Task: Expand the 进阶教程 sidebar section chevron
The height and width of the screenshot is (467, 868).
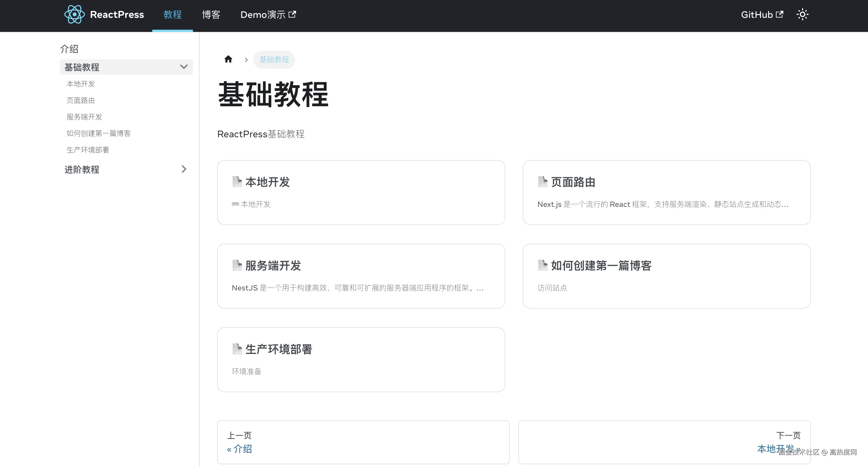Action: [184, 169]
